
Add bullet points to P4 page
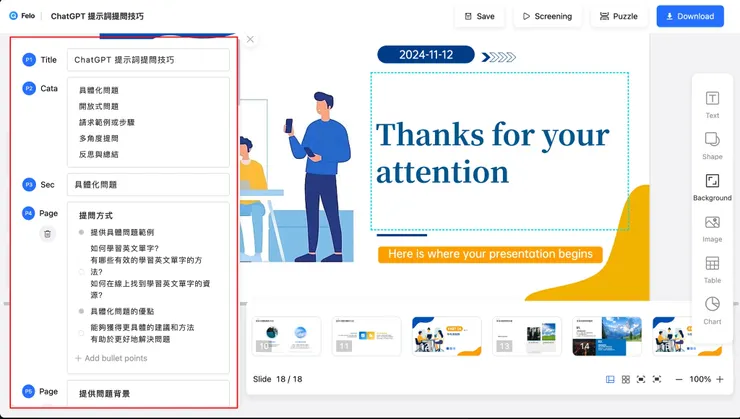111,358
